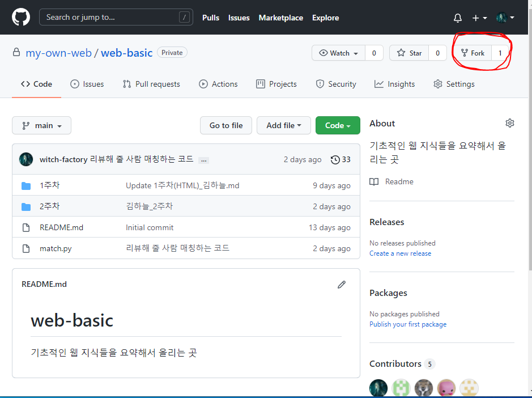Open the green Code dropdown
Image resolution: width=532 pixels, height=398 pixels.
coord(338,125)
